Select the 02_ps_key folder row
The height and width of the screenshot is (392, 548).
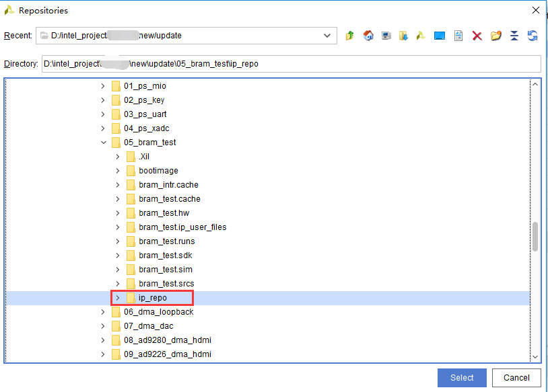pyautogui.click(x=268, y=100)
